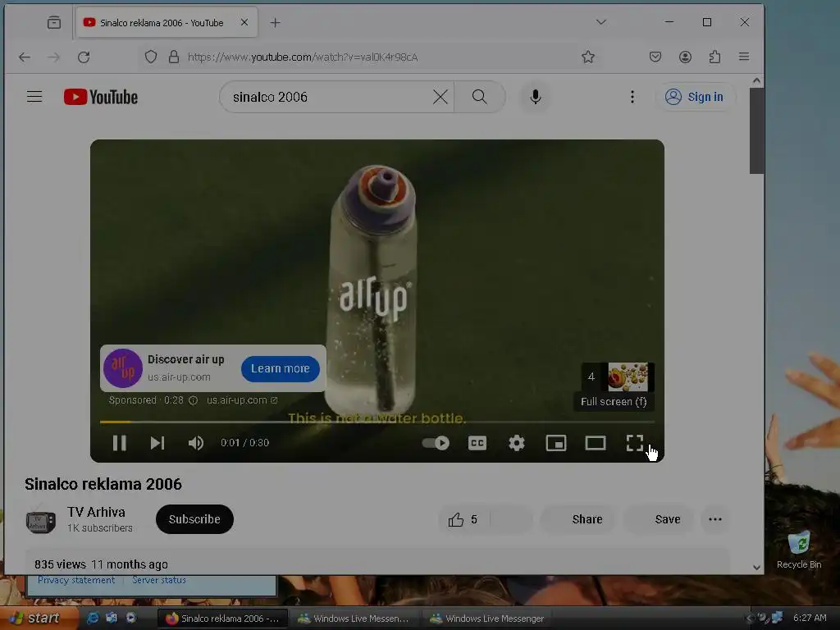Image resolution: width=840 pixels, height=630 pixels.
Task: Open the Windows Live Messen… taskbar button
Action: pos(354,619)
